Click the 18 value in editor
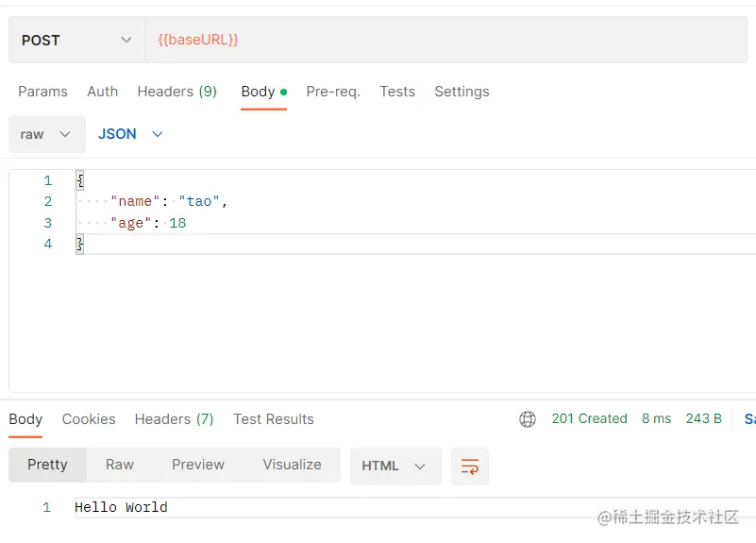Viewport: 756px width, 543px height. tap(177, 223)
